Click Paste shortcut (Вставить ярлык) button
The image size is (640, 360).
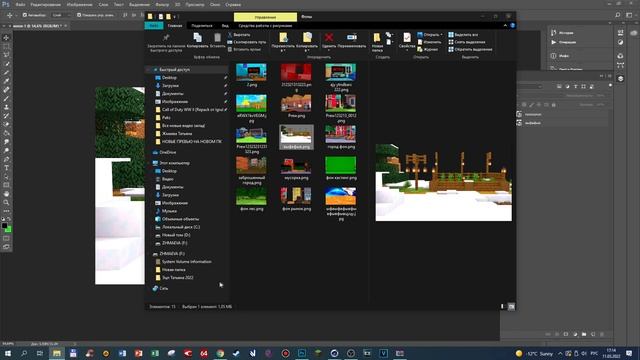click(244, 49)
